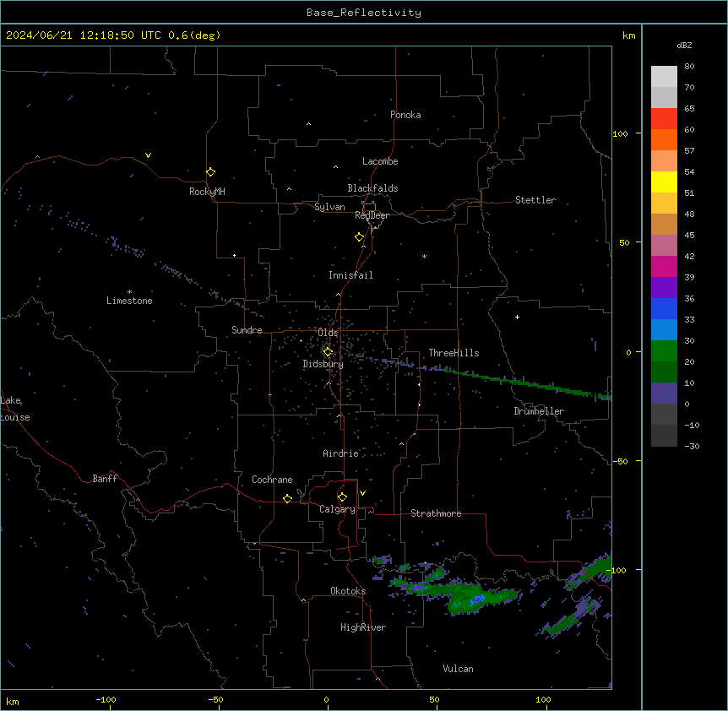Click the asterisk marker east of Innisfail
The height and width of the screenshot is (711, 728).
pos(424,257)
